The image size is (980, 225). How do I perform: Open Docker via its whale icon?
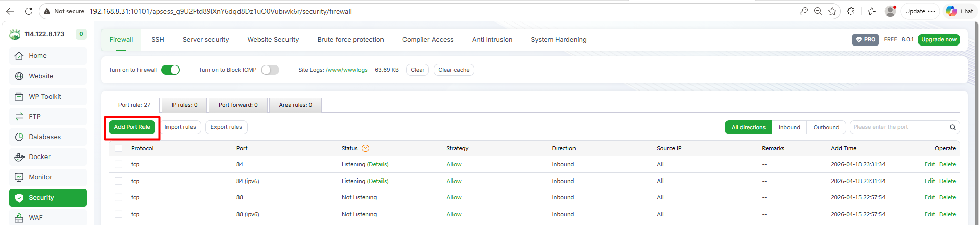pos(19,157)
